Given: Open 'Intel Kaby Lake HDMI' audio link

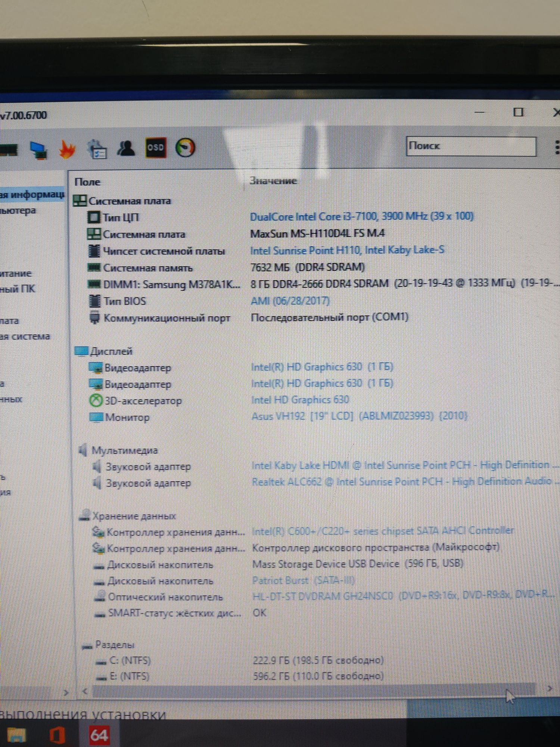Looking at the screenshot, I should (x=405, y=465).
